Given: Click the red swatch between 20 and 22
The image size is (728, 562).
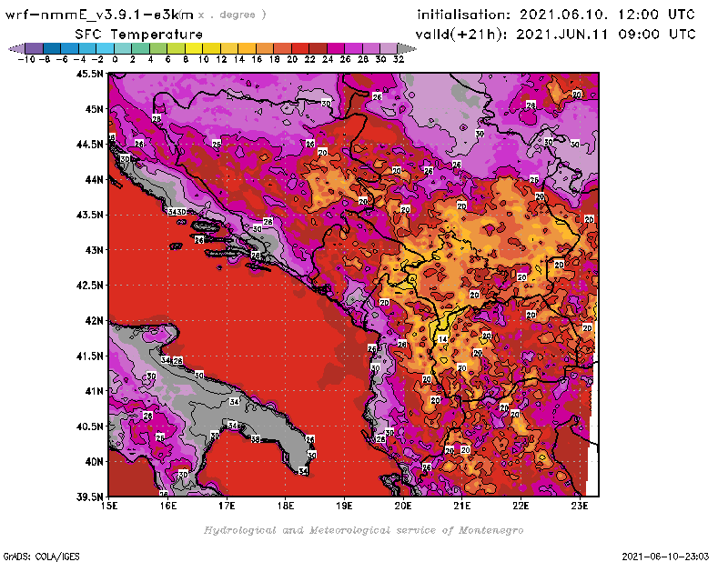Looking at the screenshot, I should [300, 48].
